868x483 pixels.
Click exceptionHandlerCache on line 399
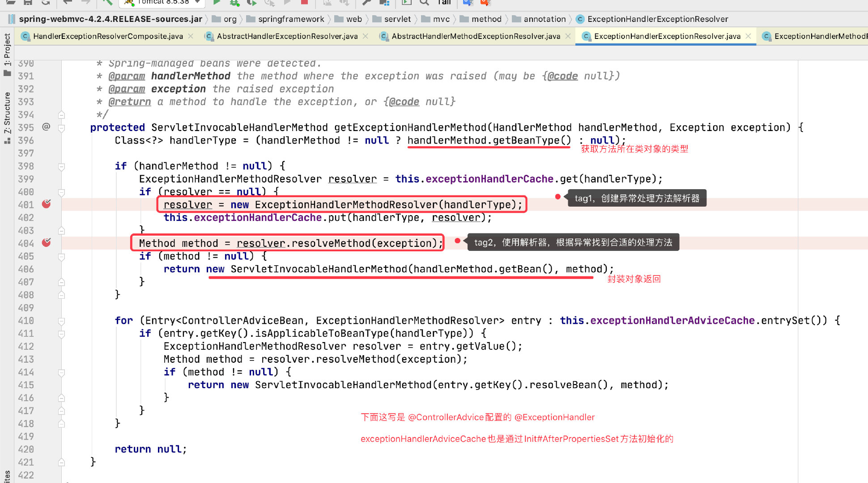click(x=489, y=179)
